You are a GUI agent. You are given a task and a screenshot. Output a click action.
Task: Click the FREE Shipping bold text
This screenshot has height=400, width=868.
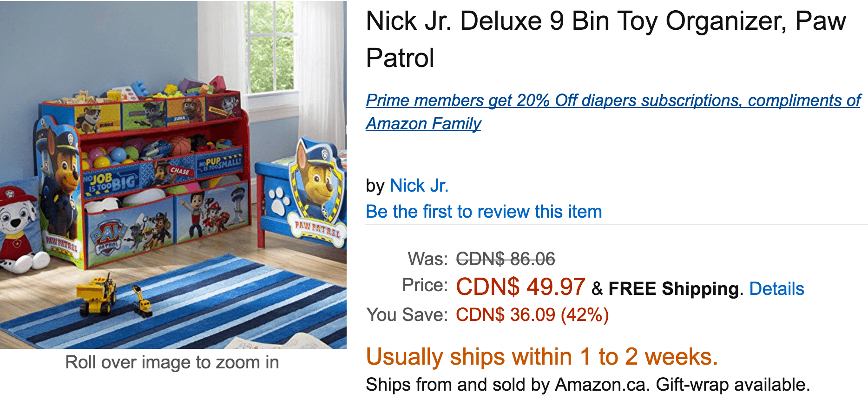[x=673, y=289]
